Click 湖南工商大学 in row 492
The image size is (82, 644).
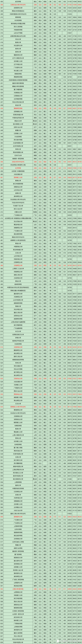pos(18,274)
